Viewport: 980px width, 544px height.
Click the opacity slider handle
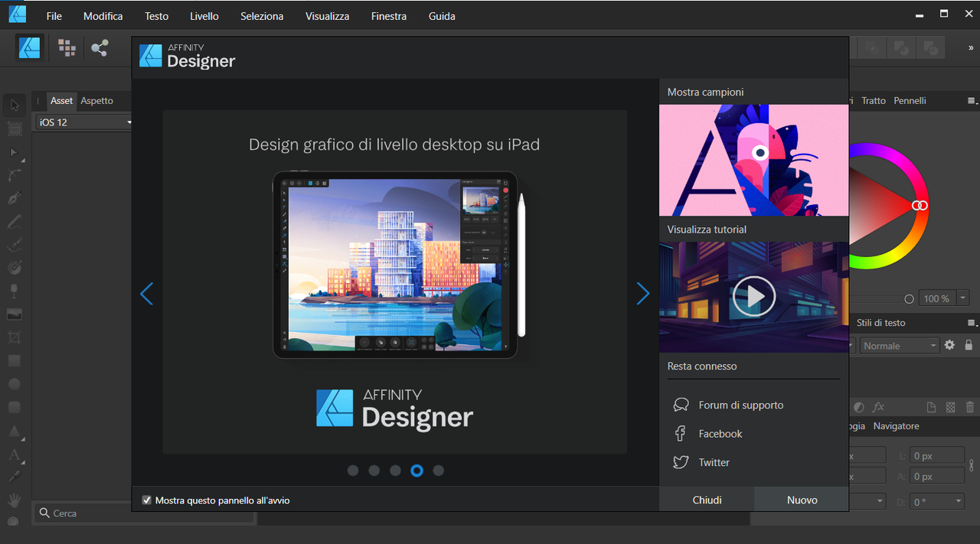[909, 299]
